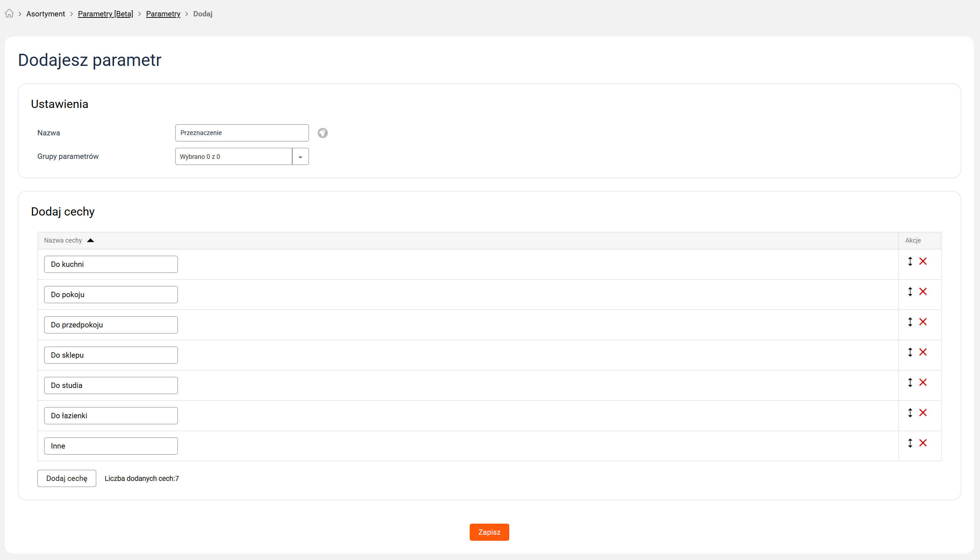Click the "Do studia" feature name field
Viewport: 980px width, 560px height.
coord(111,385)
